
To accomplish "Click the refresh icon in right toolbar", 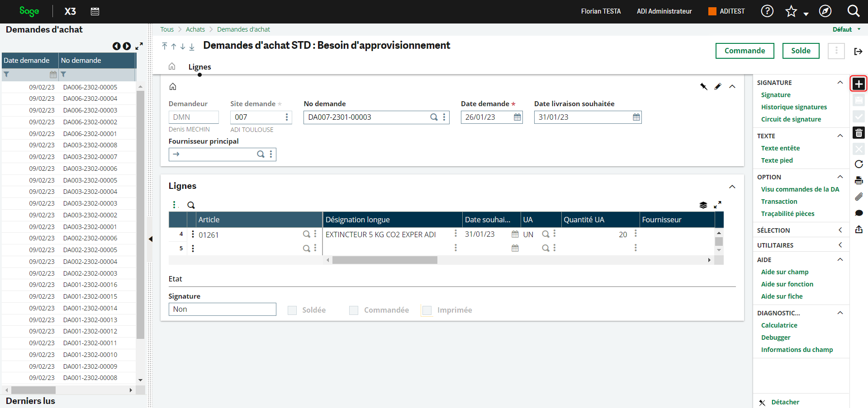I will coord(859,164).
